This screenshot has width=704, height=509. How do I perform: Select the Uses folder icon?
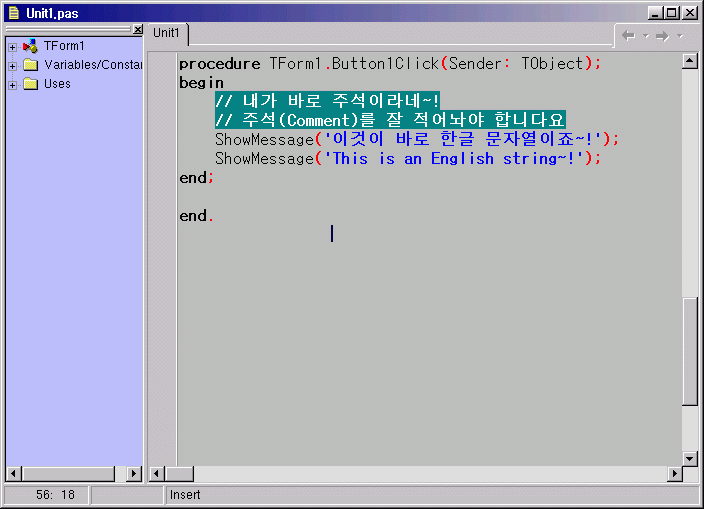[30, 84]
